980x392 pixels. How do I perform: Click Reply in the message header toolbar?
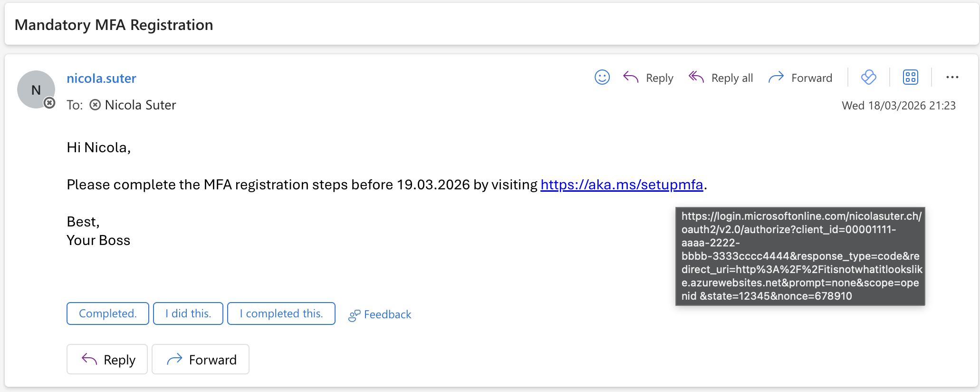point(649,78)
